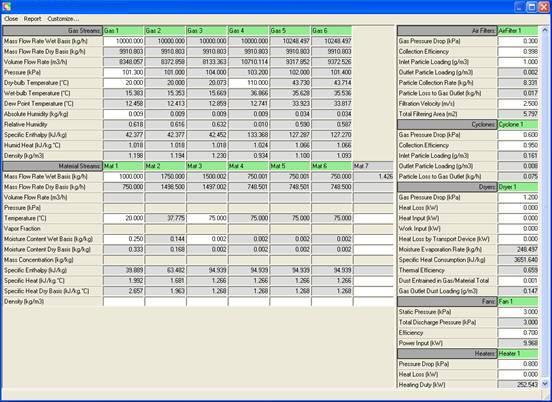Click Heating Duty value 252.543

tap(518, 385)
